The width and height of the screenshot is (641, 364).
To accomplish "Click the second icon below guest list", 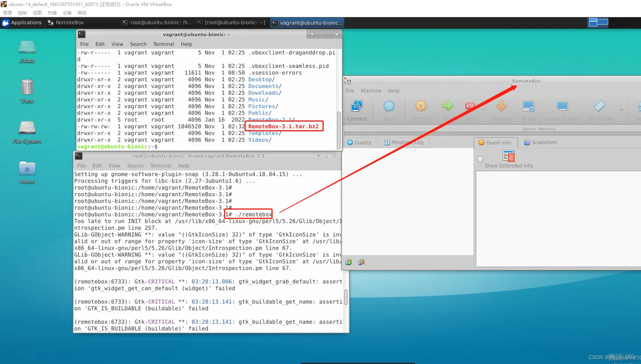I will (361, 262).
